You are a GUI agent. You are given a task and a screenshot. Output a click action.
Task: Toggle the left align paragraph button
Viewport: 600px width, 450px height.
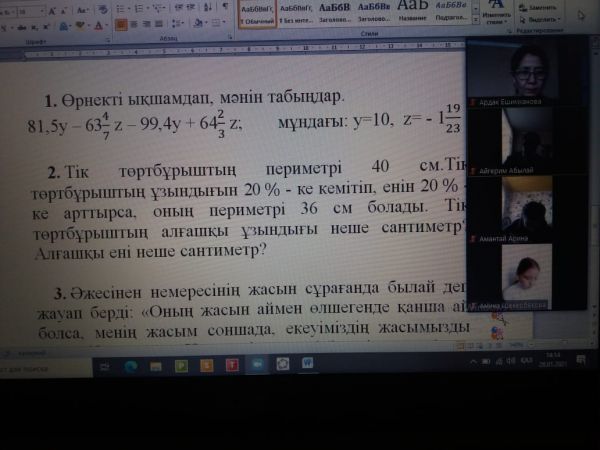(x=119, y=23)
